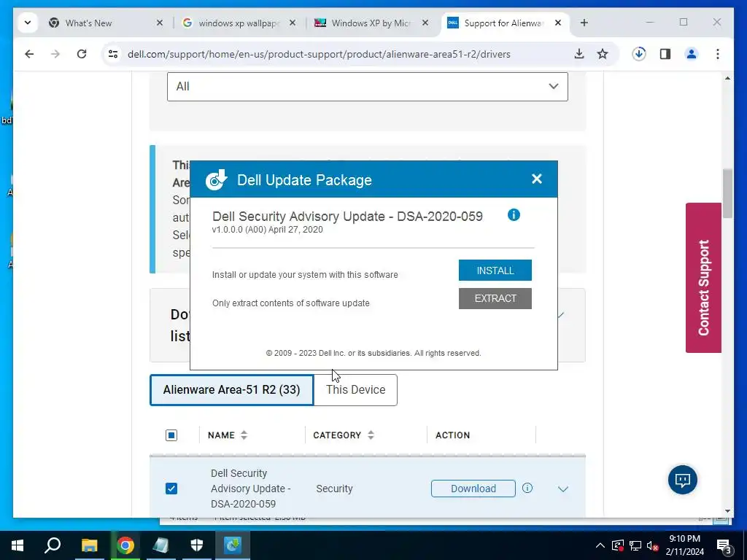Open Windows Security shield in taskbar
This screenshot has width=747, height=560.
[x=197, y=545]
